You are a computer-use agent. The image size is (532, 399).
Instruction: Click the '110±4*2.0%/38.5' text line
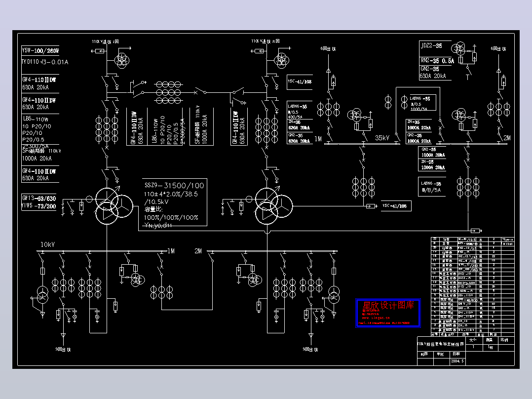click(x=171, y=194)
